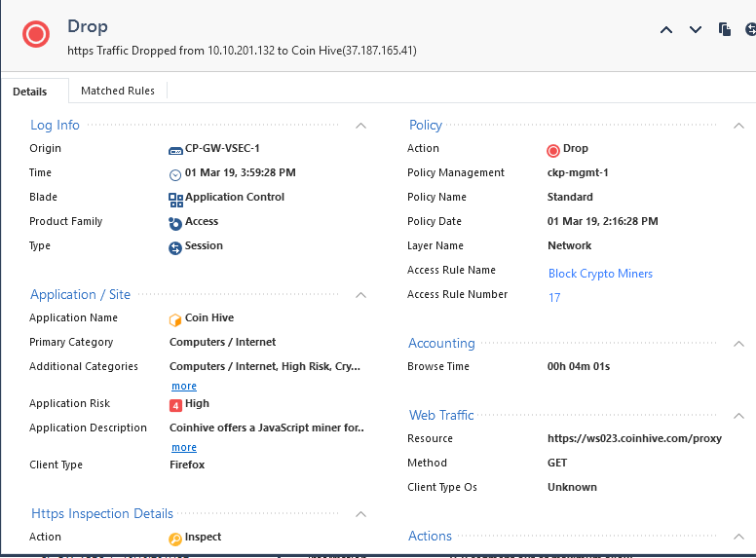
Task: Click the Log Info section heading
Action: [x=55, y=125]
